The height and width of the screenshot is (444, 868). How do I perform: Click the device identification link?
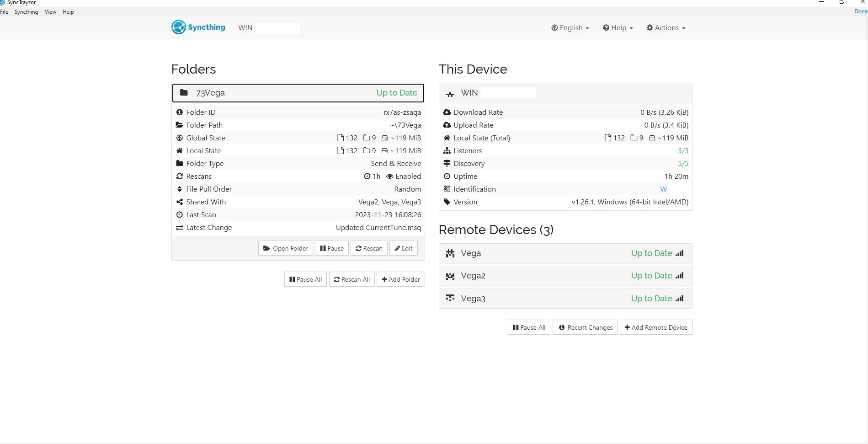664,189
